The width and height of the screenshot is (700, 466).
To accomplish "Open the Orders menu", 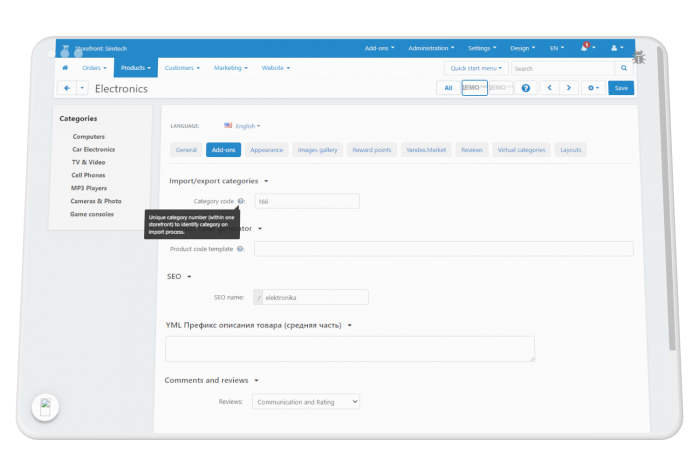I will pos(94,68).
